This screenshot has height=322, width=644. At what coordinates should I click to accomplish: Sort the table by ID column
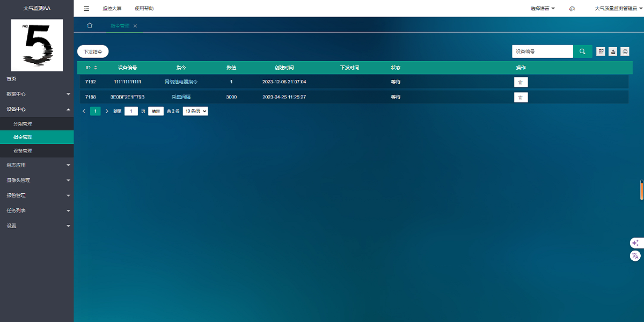(x=96, y=68)
